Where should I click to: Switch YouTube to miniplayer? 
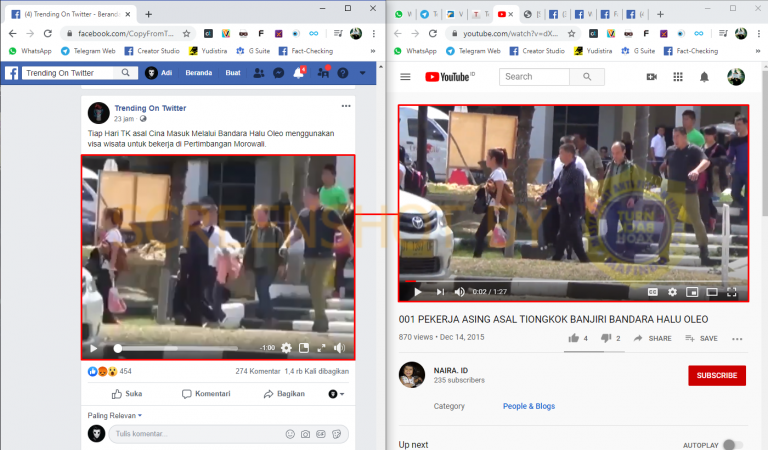click(692, 292)
